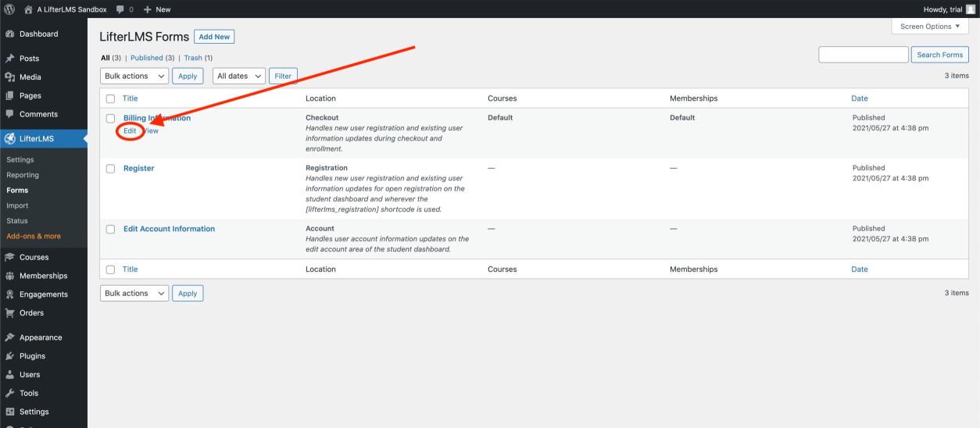The image size is (980, 428).
Task: Click View link under Billing Information
Action: [151, 131]
